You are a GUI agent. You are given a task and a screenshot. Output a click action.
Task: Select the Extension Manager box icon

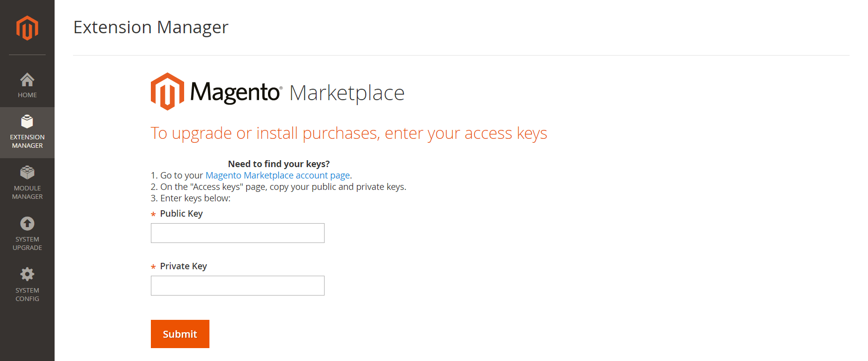[x=27, y=121]
